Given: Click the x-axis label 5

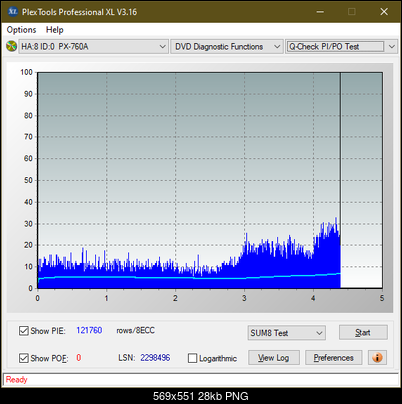Looking at the screenshot, I should click(382, 298).
